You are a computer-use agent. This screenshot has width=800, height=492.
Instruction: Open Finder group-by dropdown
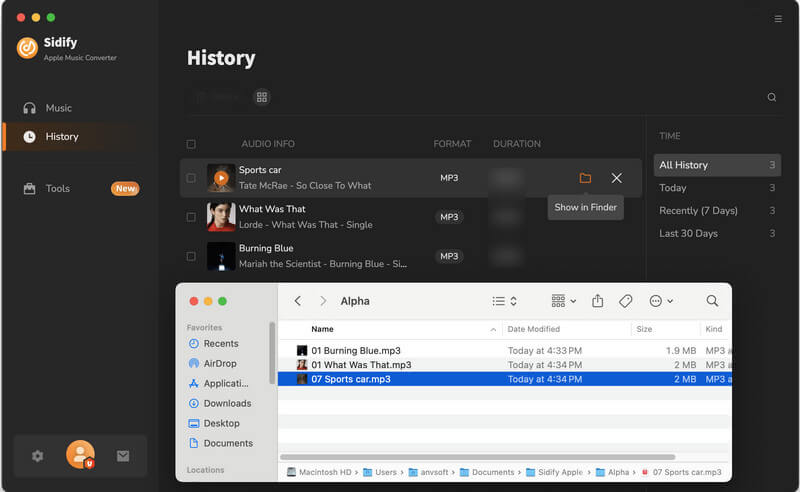pyautogui.click(x=564, y=301)
